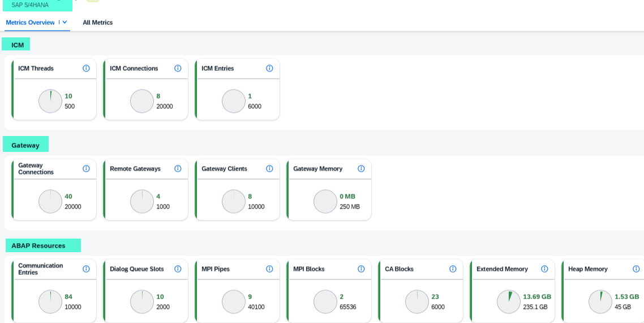Click the info icon on ICM Threads card

click(x=86, y=68)
